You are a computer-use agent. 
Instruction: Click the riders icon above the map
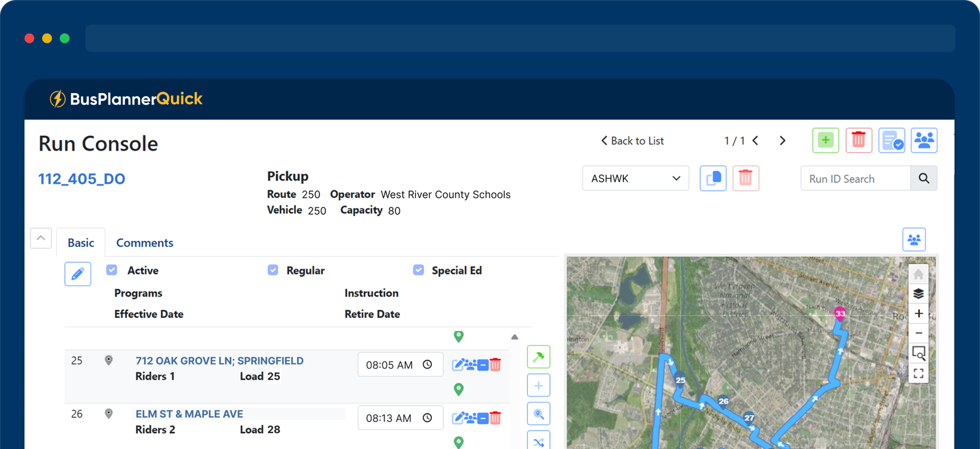[x=914, y=240]
